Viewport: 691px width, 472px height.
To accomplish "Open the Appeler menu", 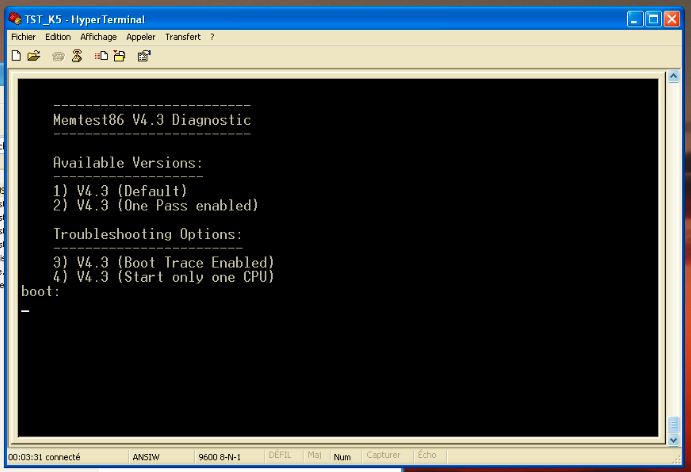I will click(x=141, y=37).
